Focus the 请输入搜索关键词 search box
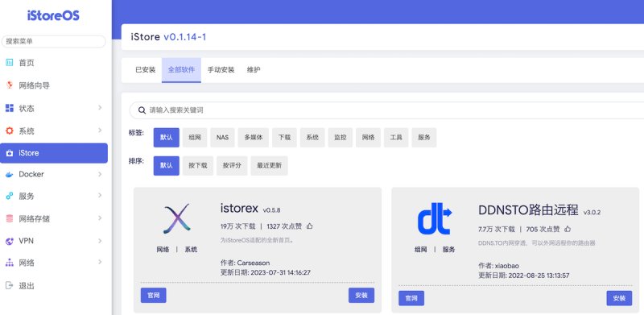This screenshot has width=644, height=315. click(386, 110)
